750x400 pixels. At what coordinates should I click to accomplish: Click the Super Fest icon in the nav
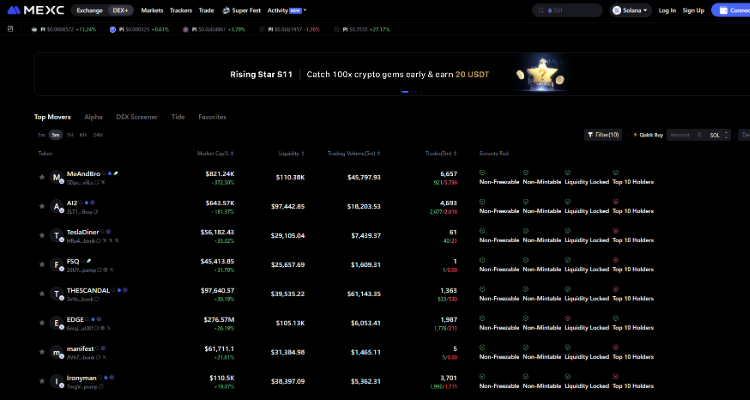tap(226, 10)
